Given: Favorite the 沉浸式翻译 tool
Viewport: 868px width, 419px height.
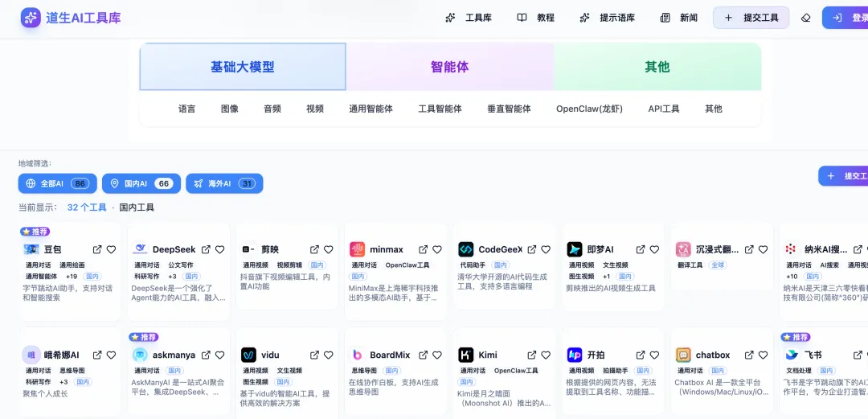Looking at the screenshot, I should tap(763, 249).
